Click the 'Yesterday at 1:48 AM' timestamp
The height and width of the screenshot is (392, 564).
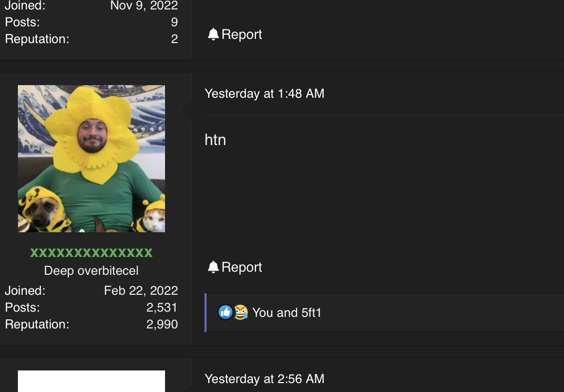point(264,94)
